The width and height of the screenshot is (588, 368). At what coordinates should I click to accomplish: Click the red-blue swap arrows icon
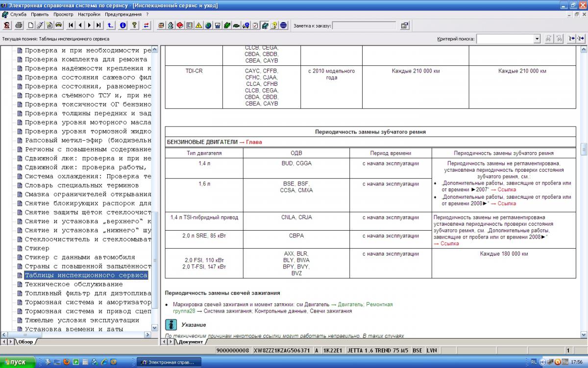pyautogui.click(x=146, y=26)
